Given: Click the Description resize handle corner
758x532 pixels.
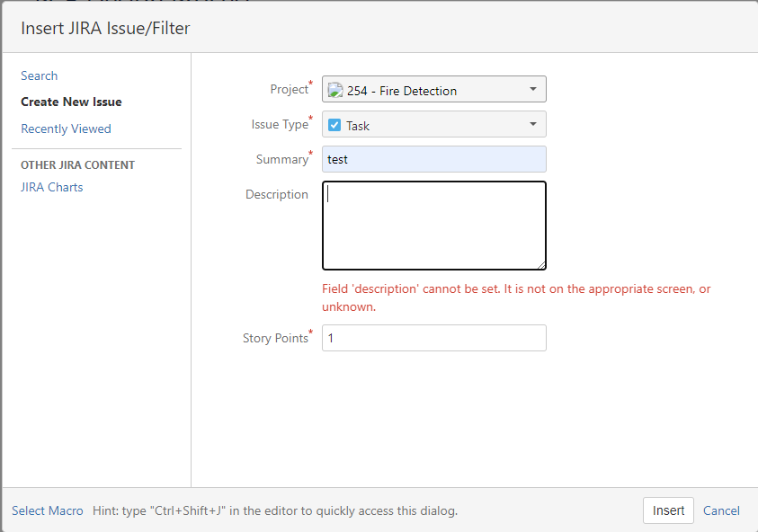Looking at the screenshot, I should point(541,265).
